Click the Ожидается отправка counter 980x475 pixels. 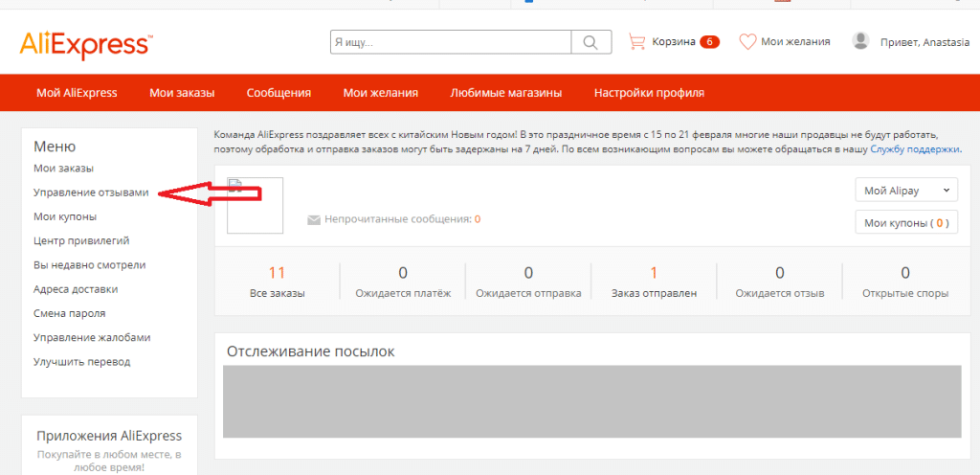click(528, 282)
